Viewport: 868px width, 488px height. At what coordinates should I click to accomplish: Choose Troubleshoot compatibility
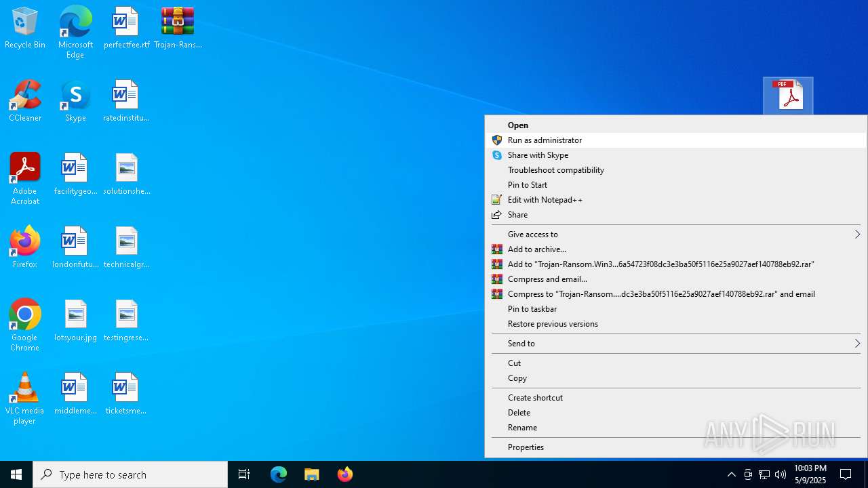[676, 170]
